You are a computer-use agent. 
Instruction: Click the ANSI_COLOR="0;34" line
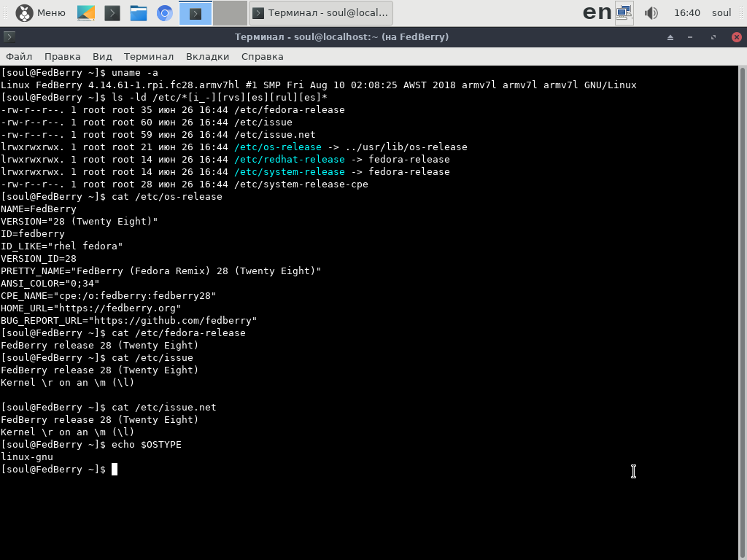[50, 284]
